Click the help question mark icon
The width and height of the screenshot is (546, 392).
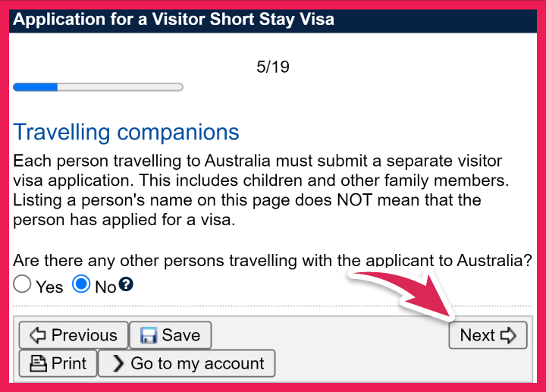pyautogui.click(x=127, y=285)
